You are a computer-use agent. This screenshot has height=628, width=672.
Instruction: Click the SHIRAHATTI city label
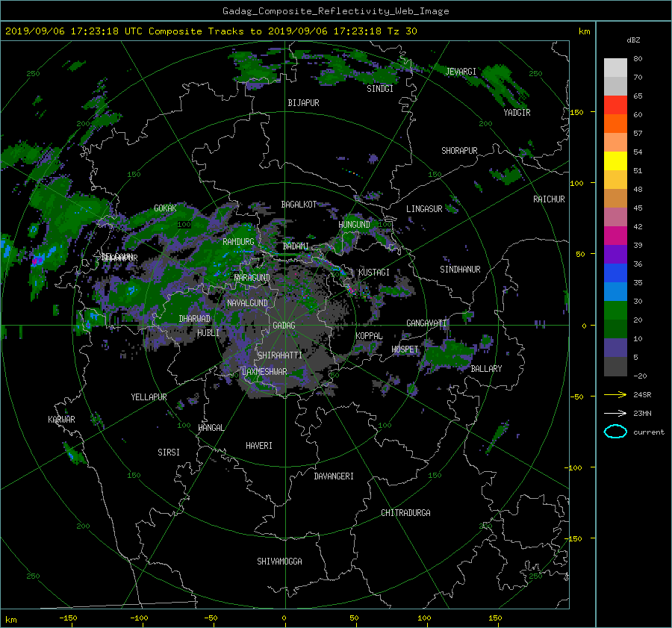tap(280, 355)
